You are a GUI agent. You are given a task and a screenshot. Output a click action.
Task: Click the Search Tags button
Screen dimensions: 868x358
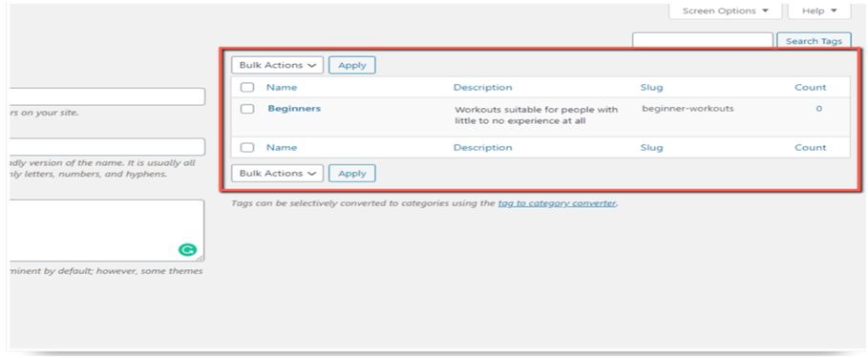coord(814,41)
